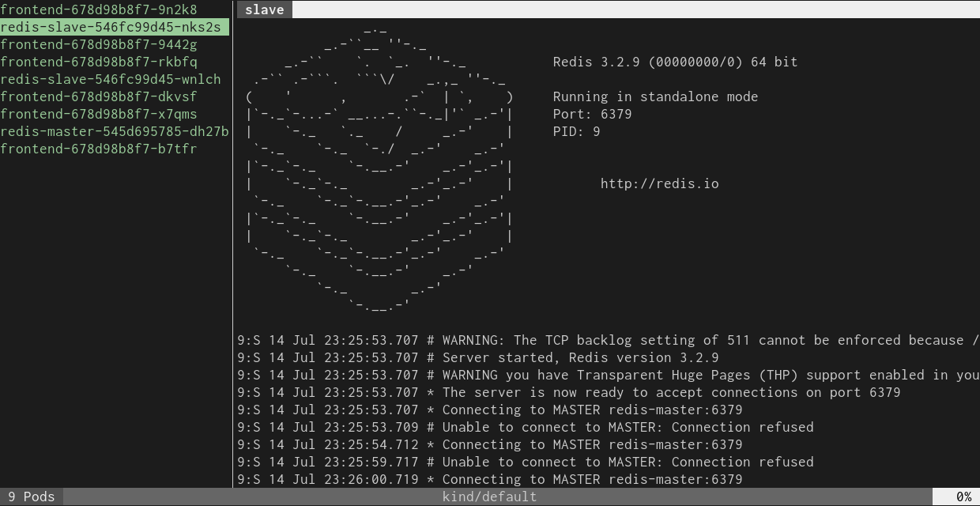Click the 9 Pods status indicator

[29, 497]
